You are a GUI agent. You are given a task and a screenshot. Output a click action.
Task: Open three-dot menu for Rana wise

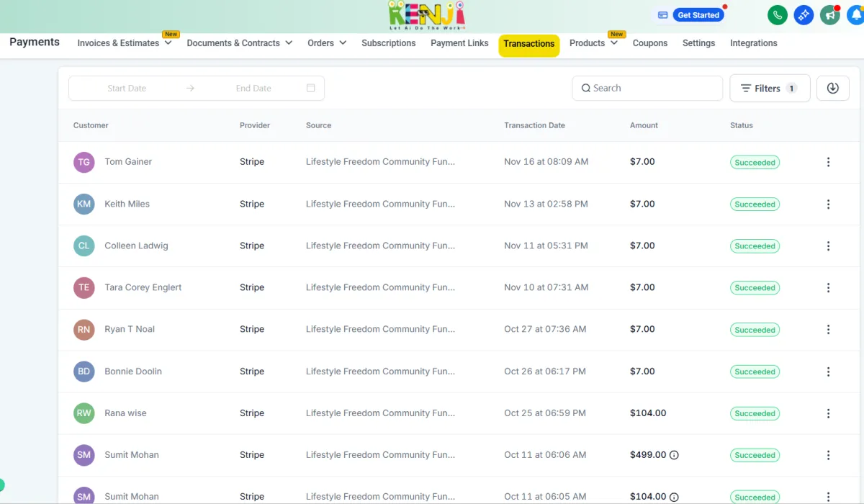[x=828, y=413]
